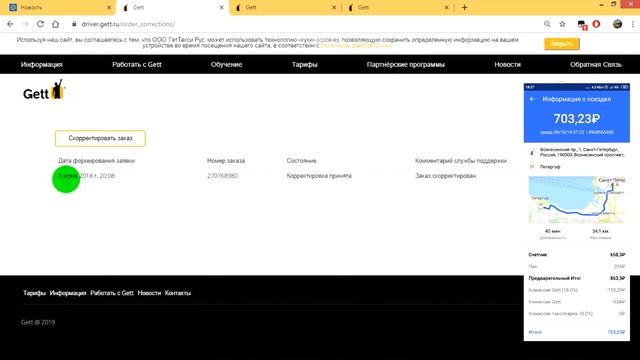
Task: Click the magnifier zoom icon in address bar
Action: tap(547, 24)
